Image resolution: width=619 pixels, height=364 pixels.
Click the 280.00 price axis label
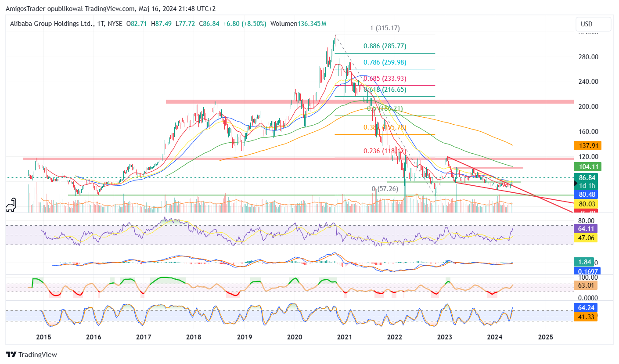click(588, 57)
